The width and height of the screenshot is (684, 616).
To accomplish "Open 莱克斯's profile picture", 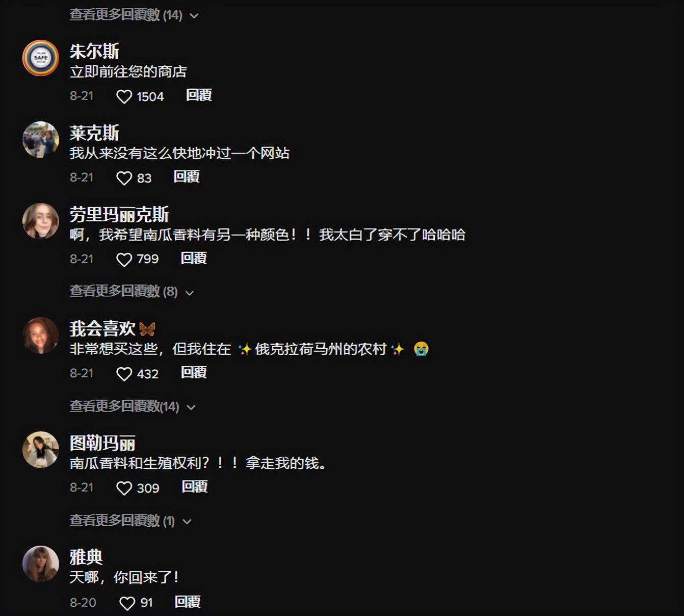I will click(x=41, y=139).
